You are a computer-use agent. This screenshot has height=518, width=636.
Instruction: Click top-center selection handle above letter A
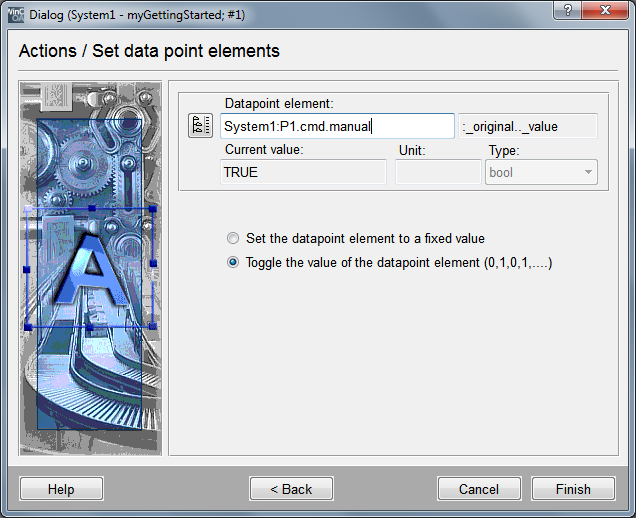pyautogui.click(x=91, y=208)
